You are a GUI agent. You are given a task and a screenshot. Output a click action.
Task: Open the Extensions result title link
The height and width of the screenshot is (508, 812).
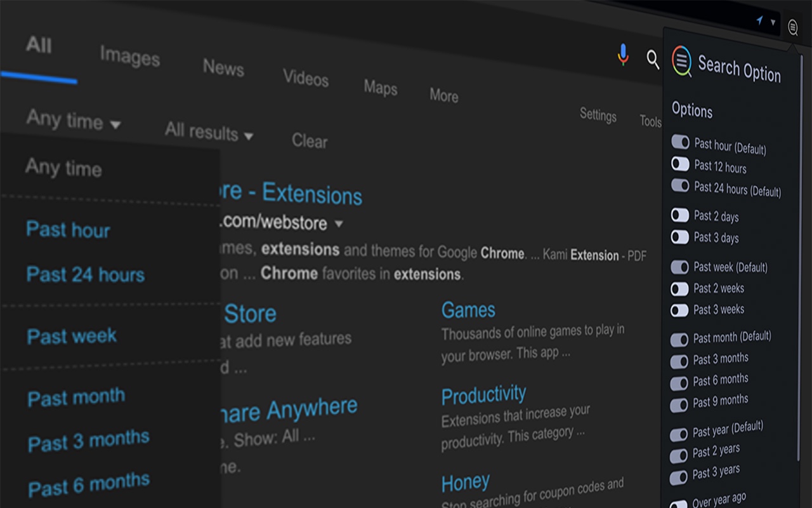coord(291,192)
